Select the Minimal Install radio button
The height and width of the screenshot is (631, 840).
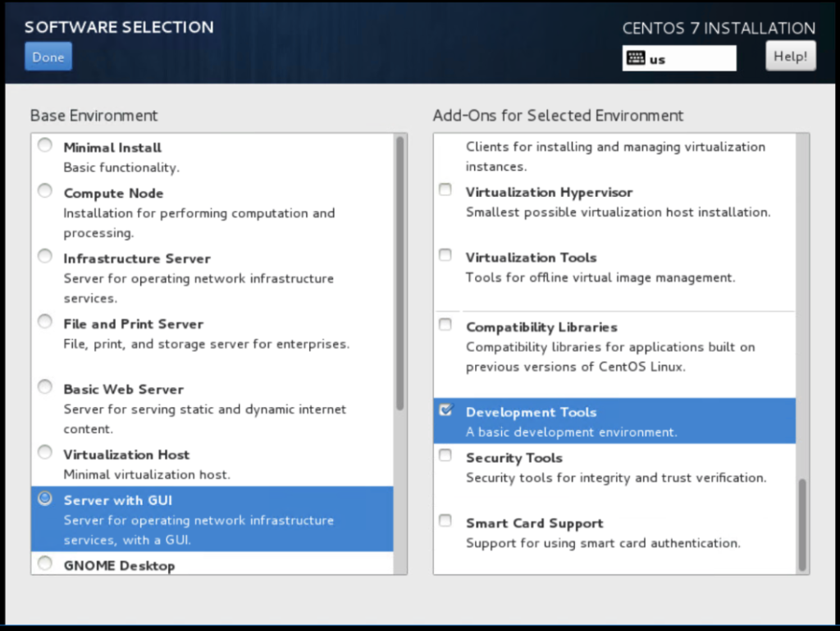click(x=46, y=146)
